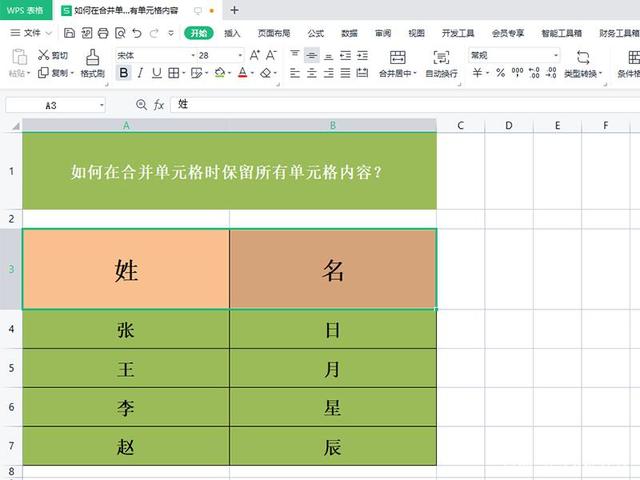Open the Name Box dropdown showing A3

[101, 105]
